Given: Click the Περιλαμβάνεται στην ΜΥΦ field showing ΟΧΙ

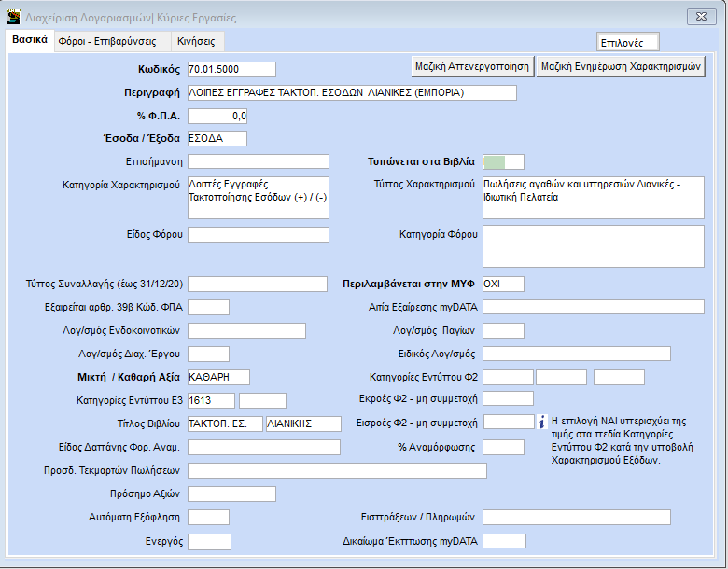Looking at the screenshot, I should pyautogui.click(x=503, y=284).
